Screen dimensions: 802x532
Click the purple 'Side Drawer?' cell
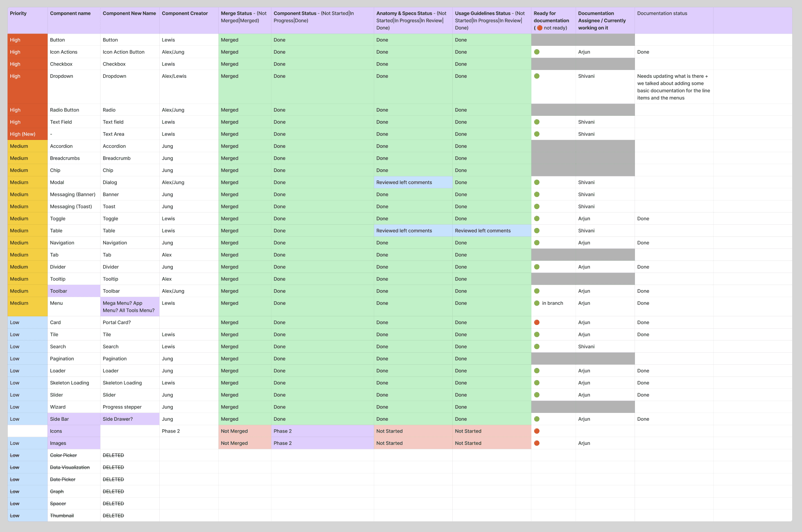coord(118,419)
